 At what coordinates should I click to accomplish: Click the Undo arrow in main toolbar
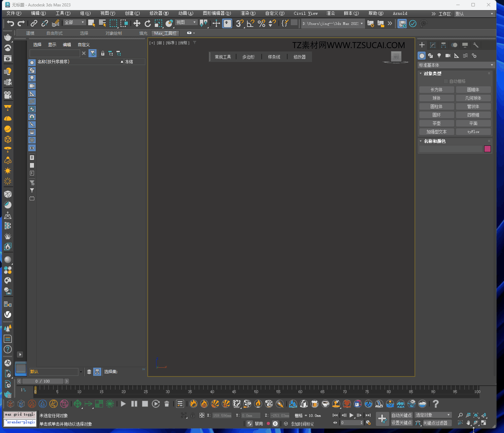[10, 23]
